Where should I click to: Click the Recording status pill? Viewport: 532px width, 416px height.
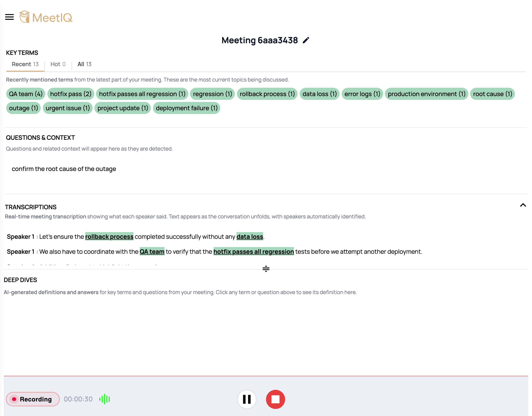33,399
